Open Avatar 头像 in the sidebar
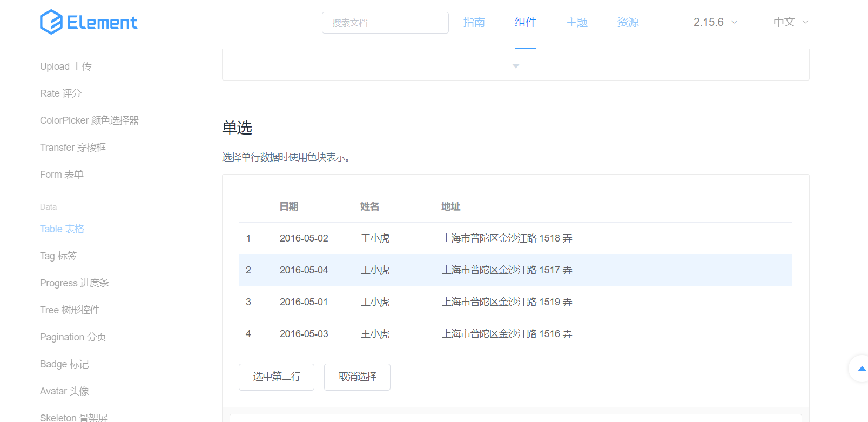Image resolution: width=868 pixels, height=422 pixels. (64, 391)
